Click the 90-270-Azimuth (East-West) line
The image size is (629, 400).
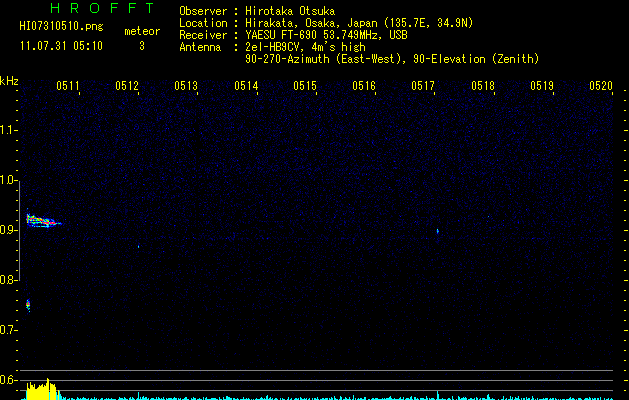pyautogui.click(x=392, y=59)
